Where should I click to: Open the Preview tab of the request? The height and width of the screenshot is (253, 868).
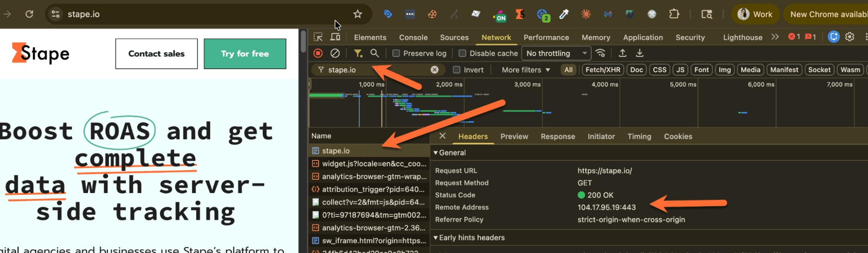click(x=514, y=136)
